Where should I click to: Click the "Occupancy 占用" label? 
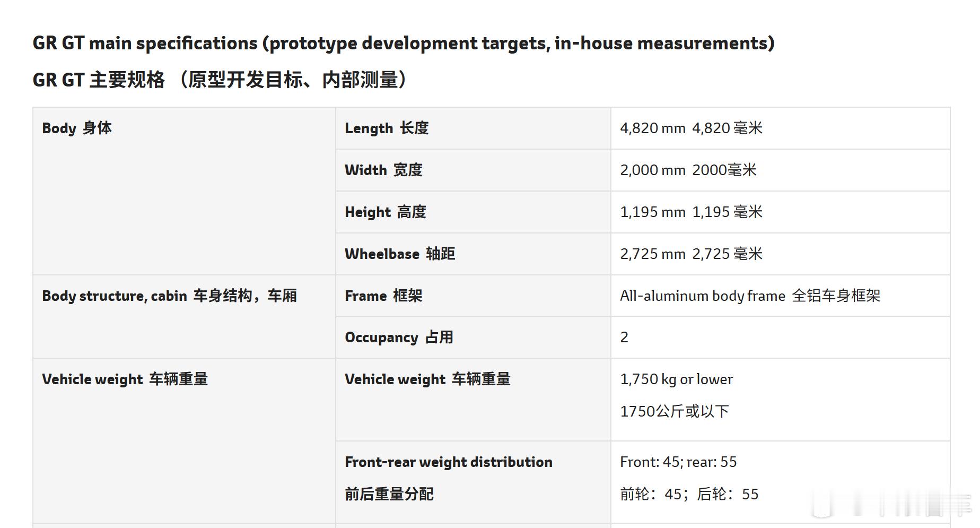tap(399, 337)
